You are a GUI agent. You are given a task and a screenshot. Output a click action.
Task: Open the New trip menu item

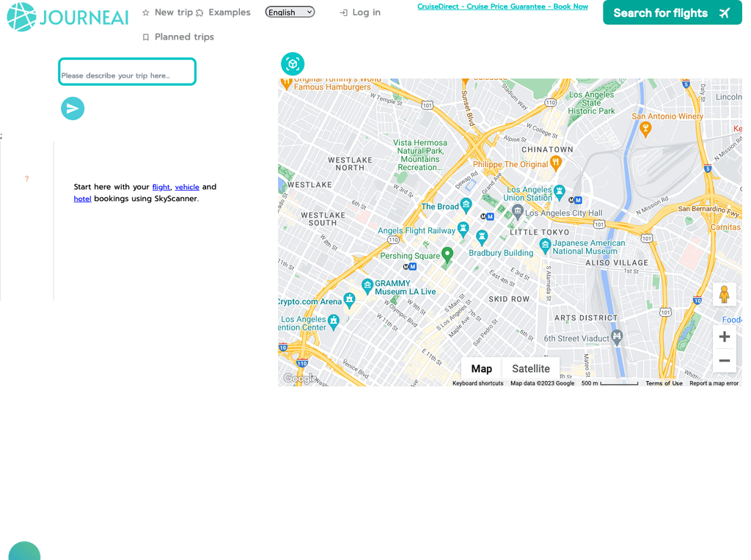click(x=168, y=12)
